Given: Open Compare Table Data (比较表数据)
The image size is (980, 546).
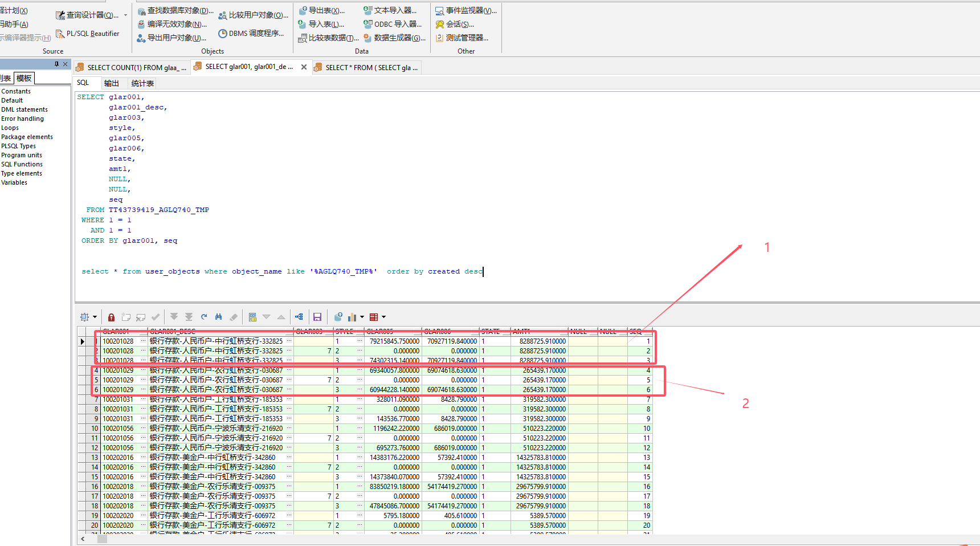Looking at the screenshot, I should 329,38.
